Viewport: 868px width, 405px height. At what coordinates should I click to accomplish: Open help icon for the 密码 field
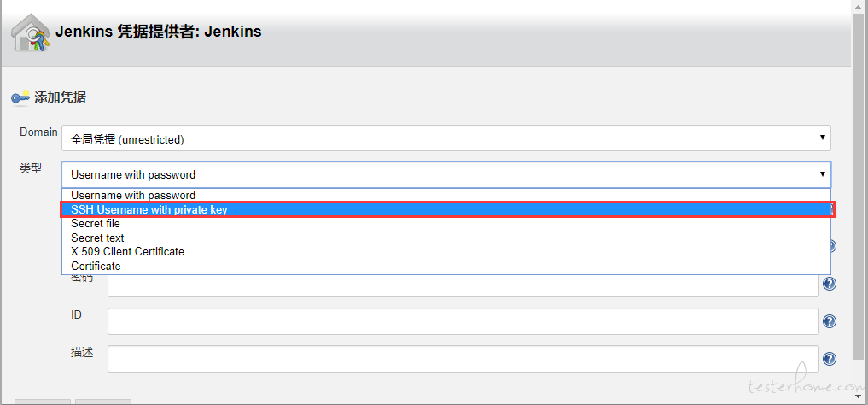(x=830, y=284)
